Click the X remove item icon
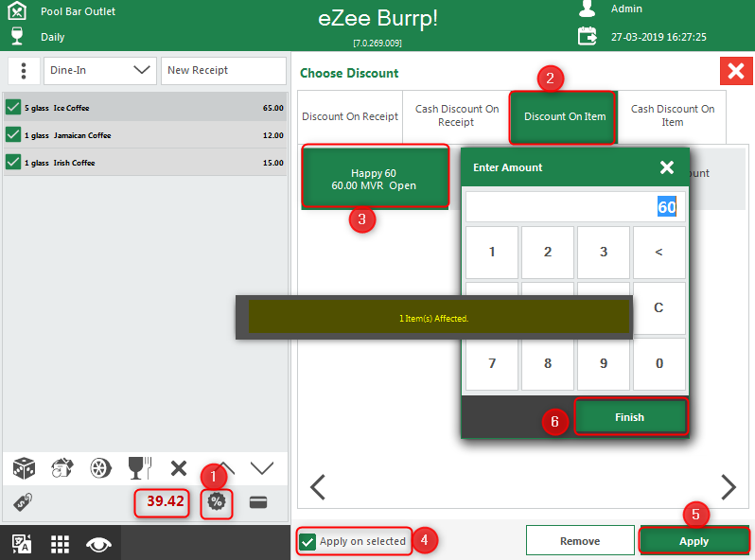This screenshot has width=755, height=560. point(179,468)
